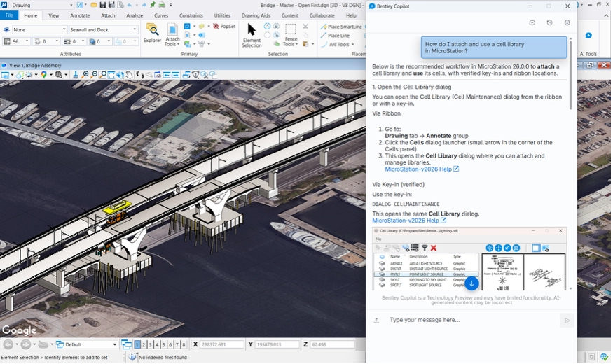Click the Window Area zoom icon
Viewport: 613px width, 364px height.
click(102, 75)
